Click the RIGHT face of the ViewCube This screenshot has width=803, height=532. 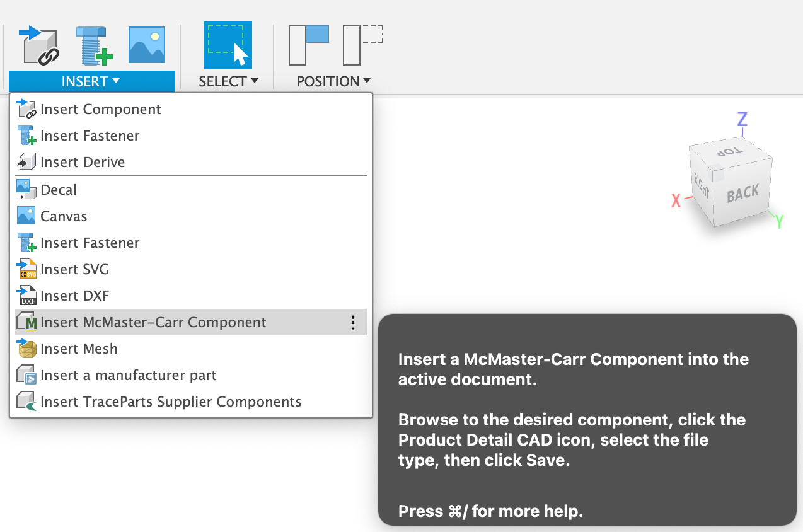[x=701, y=185]
